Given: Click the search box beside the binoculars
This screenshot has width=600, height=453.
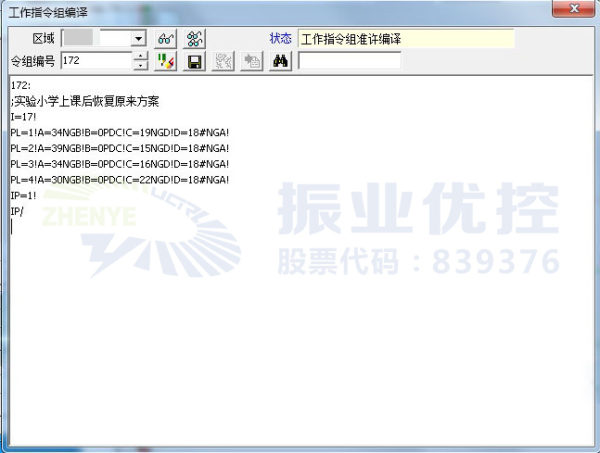Looking at the screenshot, I should (x=349, y=61).
